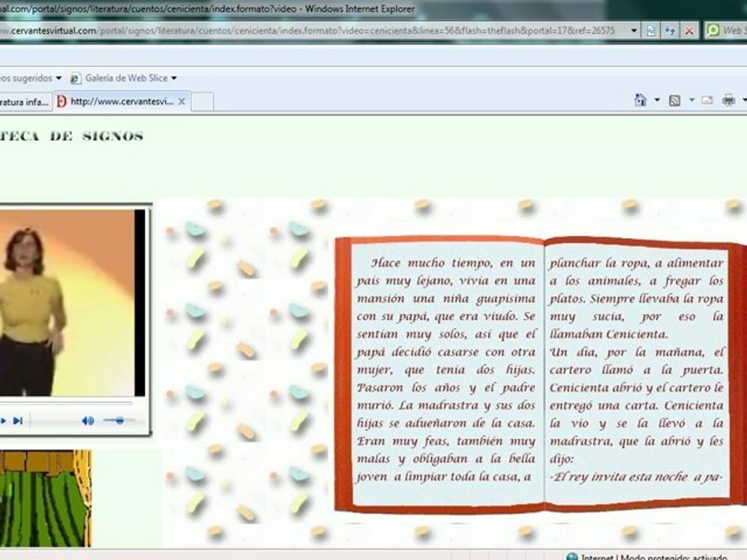This screenshot has height=560, width=747.
Task: Click the read mail icon
Action: click(x=707, y=100)
